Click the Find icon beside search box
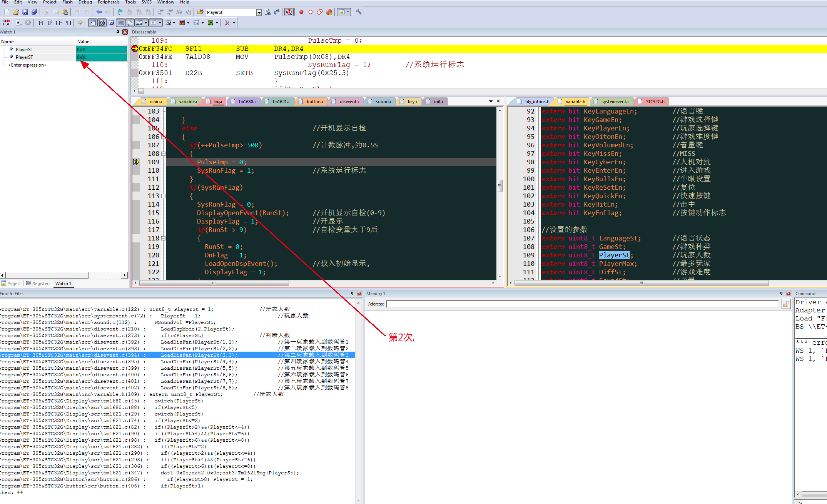Image resolution: width=827 pixels, height=504 pixels. coord(267,12)
